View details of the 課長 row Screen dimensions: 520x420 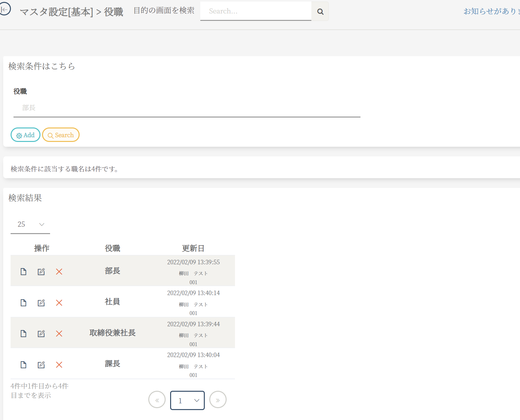[x=23, y=365]
